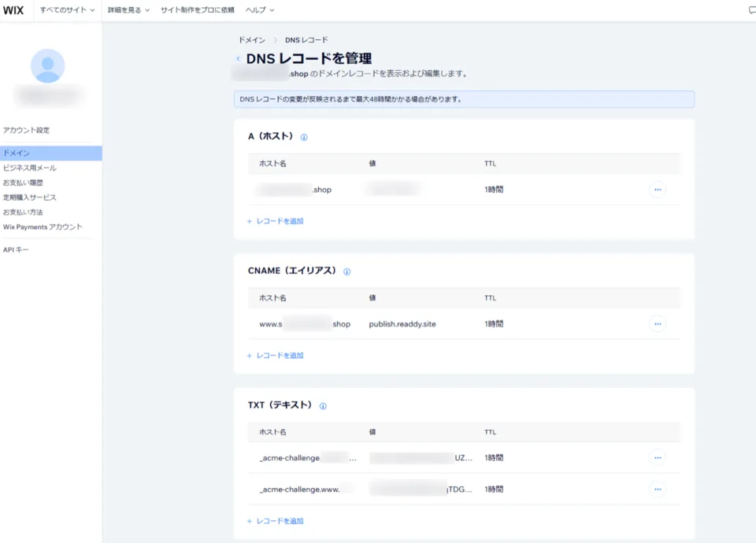
Task: Open the ヘルプ dropdown menu
Action: click(259, 10)
